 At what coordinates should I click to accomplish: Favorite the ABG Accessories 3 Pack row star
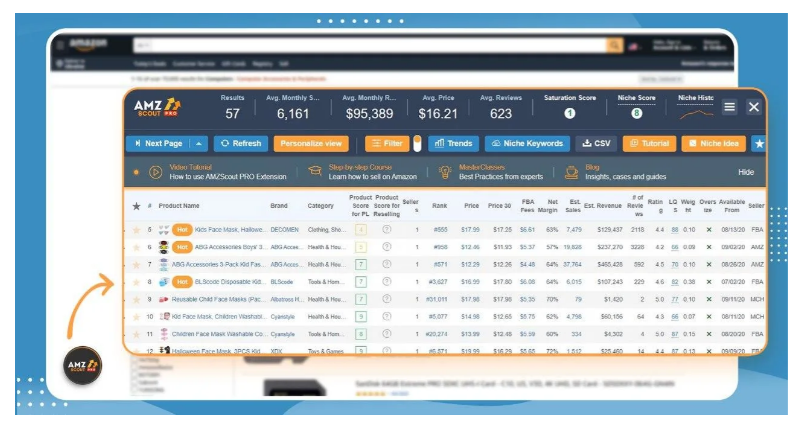point(136,265)
